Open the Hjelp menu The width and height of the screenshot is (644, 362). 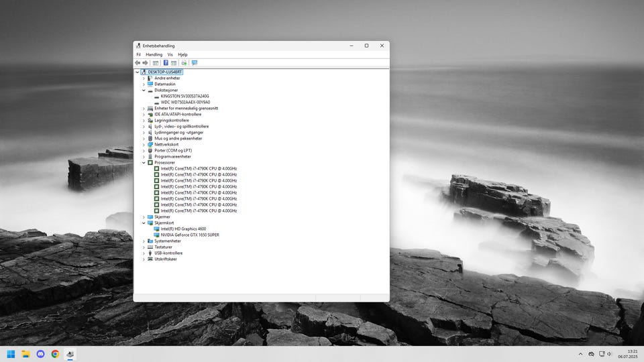(x=182, y=54)
